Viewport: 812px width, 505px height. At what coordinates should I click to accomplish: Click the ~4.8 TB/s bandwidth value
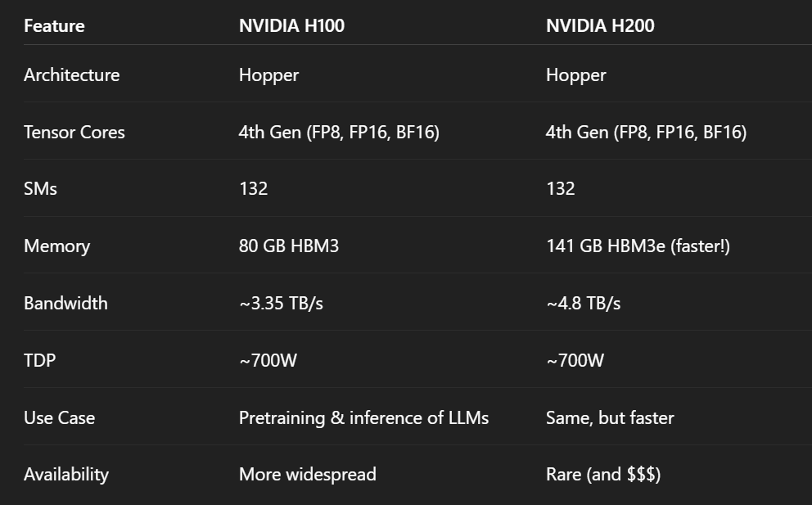pos(583,303)
